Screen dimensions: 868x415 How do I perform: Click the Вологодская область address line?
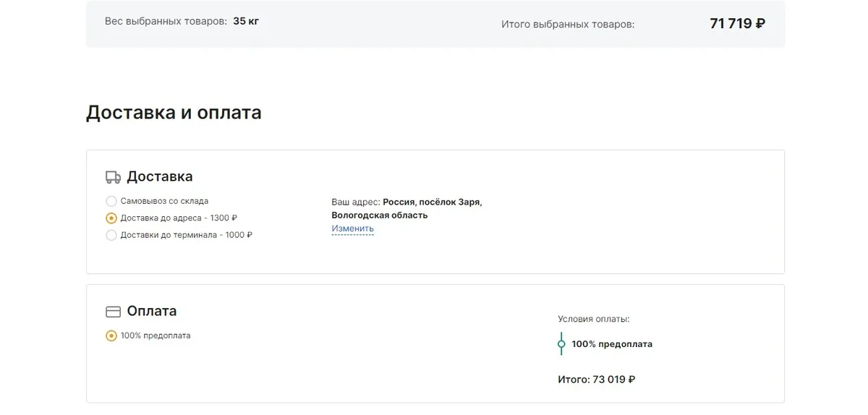coord(379,215)
